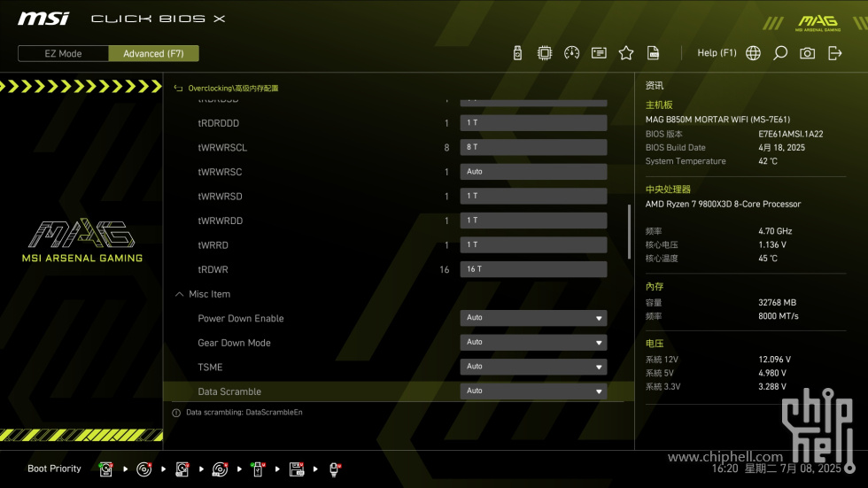868x488 pixels.
Task: Change language with the globe icon
Action: (x=753, y=53)
